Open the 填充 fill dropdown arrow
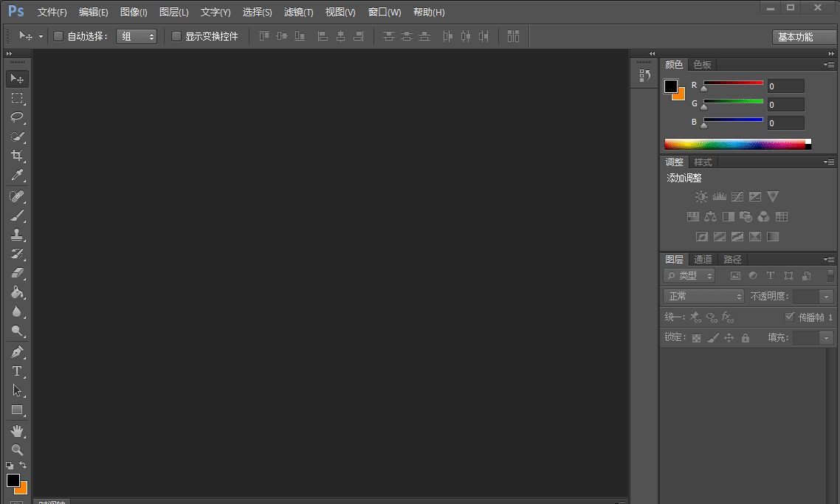 click(x=826, y=337)
